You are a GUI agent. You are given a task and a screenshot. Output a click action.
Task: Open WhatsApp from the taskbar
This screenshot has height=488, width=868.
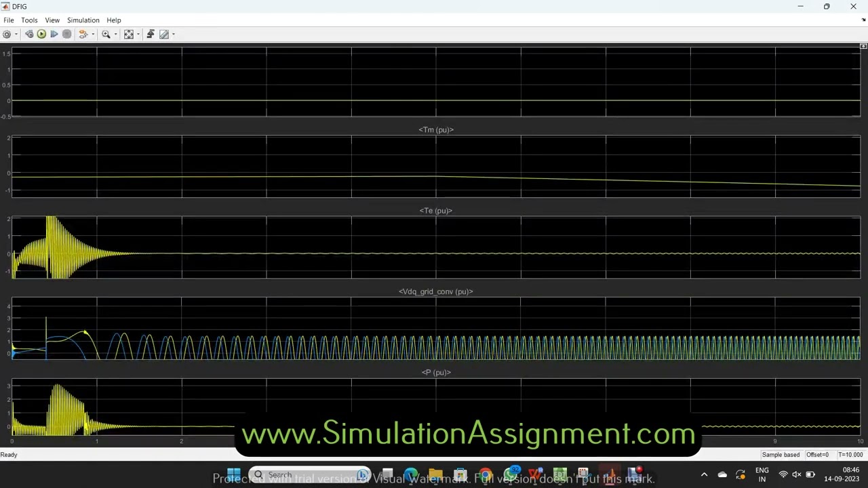(510, 474)
